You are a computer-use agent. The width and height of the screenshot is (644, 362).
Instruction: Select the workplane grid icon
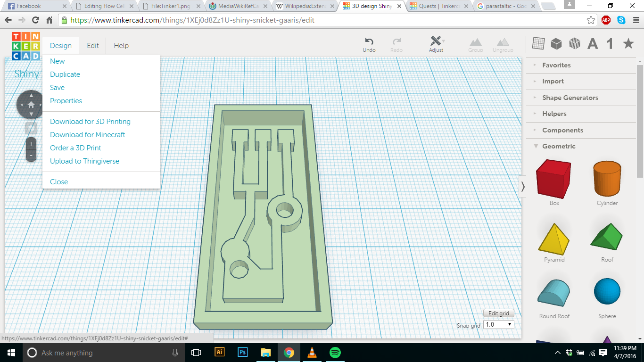pyautogui.click(x=538, y=43)
